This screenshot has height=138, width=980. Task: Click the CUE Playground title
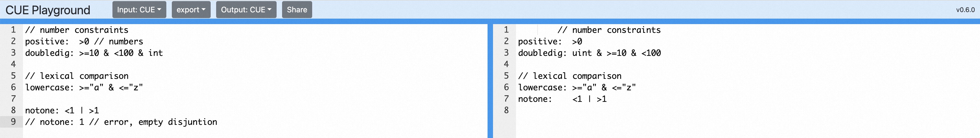(48, 10)
